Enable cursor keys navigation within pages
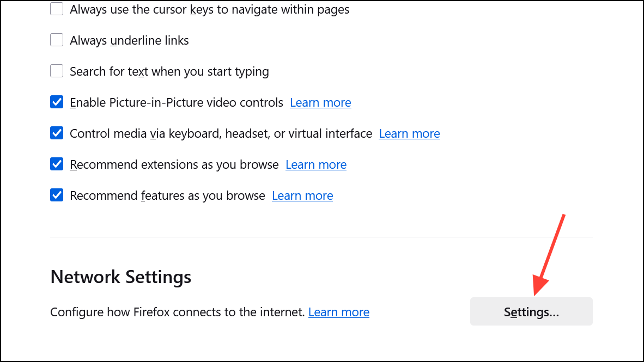Viewport: 644px width, 362px height. 57,9
